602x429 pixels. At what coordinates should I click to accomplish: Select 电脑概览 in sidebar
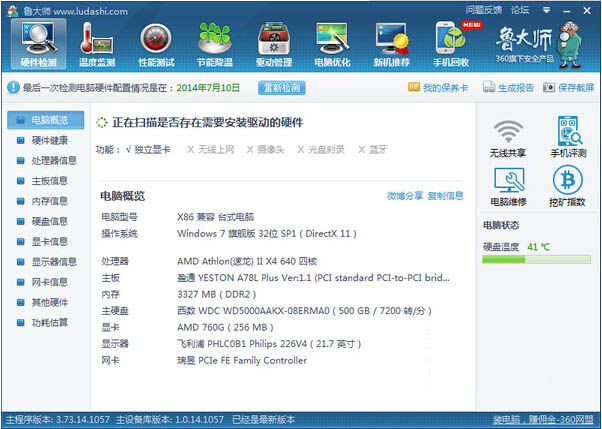point(46,120)
